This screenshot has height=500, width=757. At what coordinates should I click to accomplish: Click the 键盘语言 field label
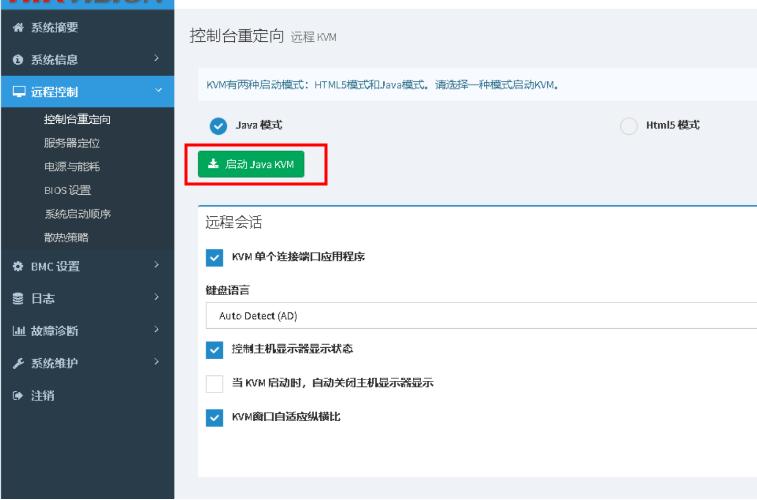tap(228, 290)
